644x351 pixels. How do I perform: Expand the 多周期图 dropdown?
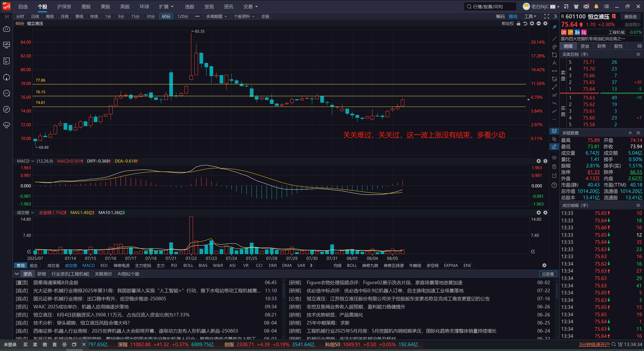tap(217, 16)
